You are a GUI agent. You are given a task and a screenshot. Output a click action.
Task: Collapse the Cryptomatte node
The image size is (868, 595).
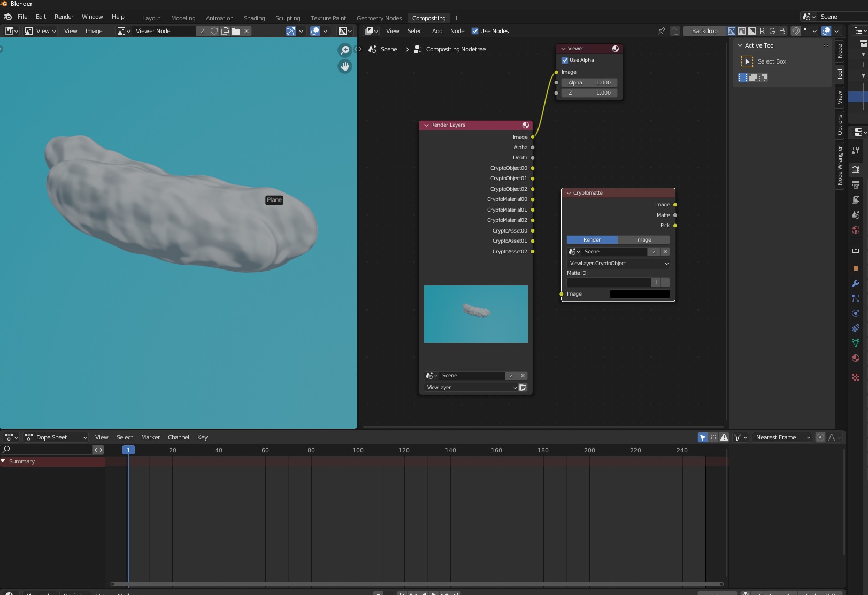point(569,193)
